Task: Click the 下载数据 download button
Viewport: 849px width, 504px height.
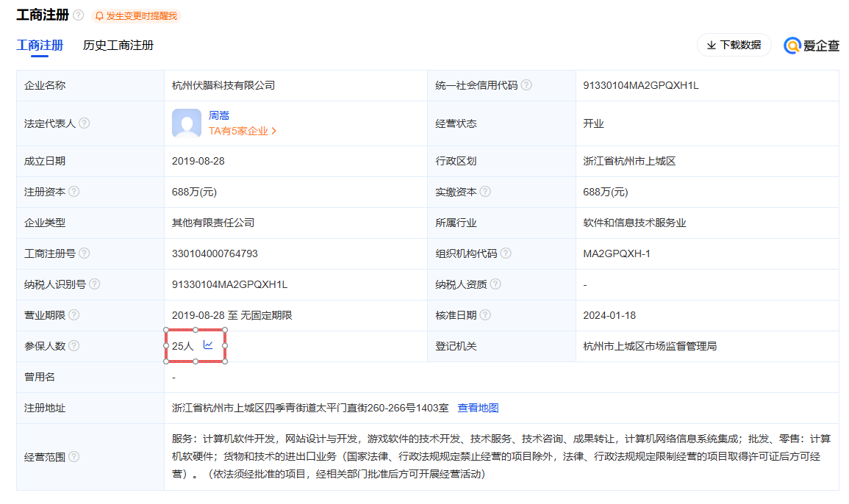Action: click(734, 45)
